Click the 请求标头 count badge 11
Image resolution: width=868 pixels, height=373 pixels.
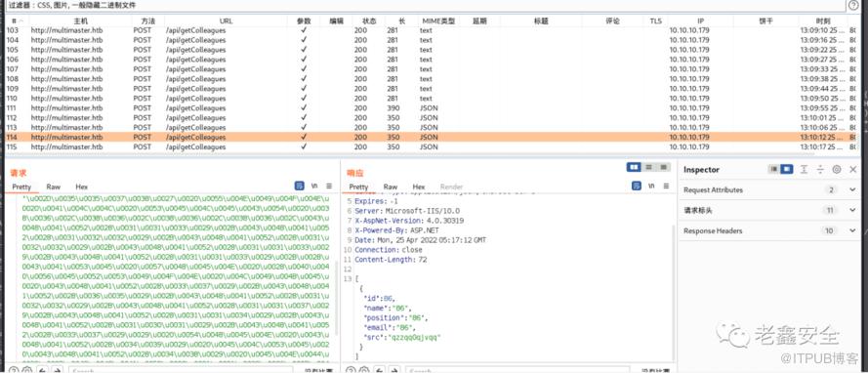click(x=830, y=210)
